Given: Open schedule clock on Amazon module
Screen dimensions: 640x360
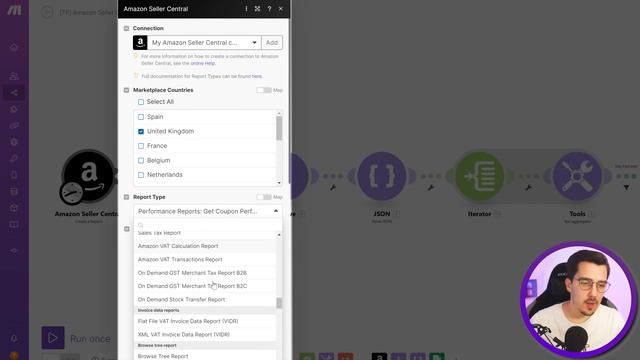Looking at the screenshot, I should pyautogui.click(x=71, y=193).
